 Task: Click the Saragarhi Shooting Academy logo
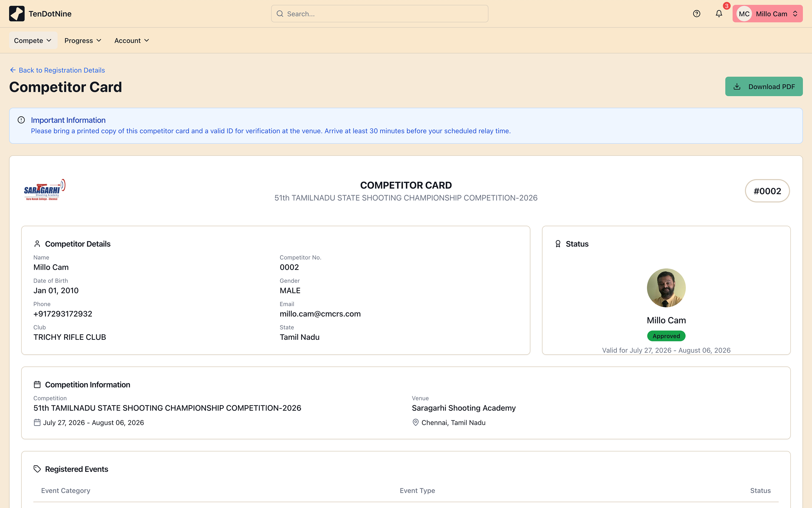pos(45,190)
